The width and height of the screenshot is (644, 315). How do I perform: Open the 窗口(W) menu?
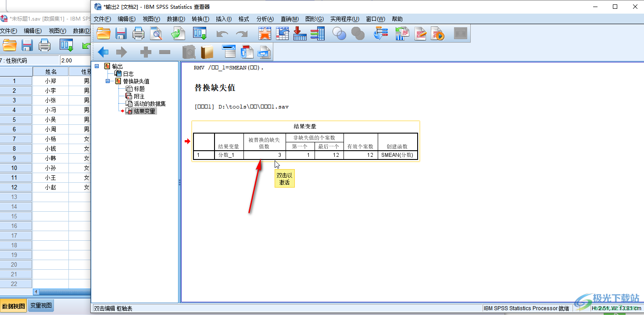click(375, 19)
